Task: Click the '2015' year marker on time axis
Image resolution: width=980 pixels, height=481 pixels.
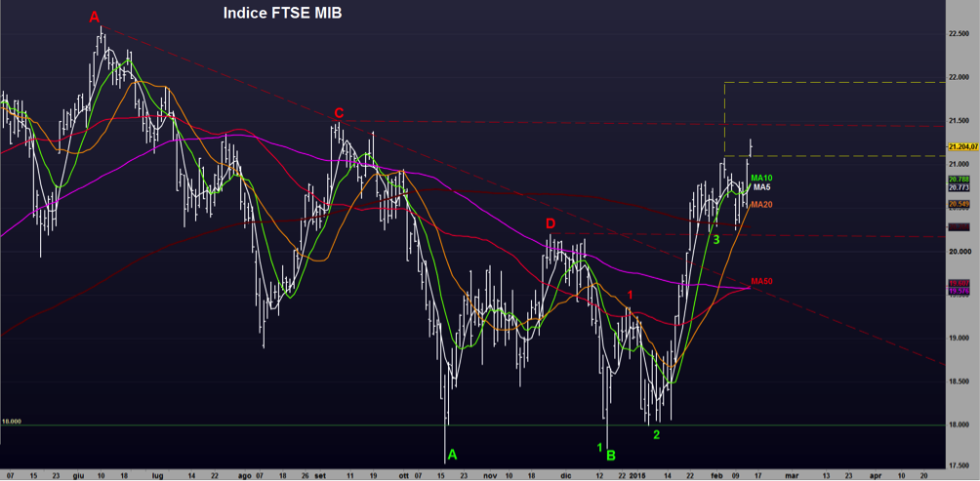Action: point(638,475)
